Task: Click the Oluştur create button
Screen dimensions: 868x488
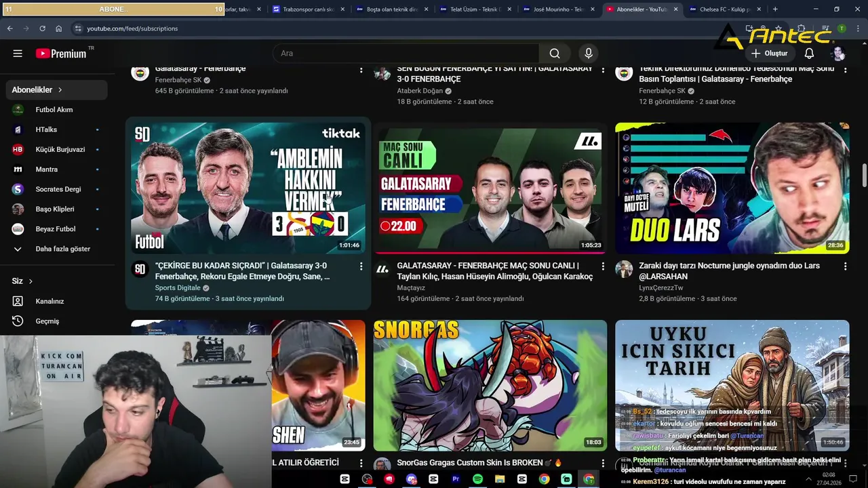Action: (x=769, y=54)
